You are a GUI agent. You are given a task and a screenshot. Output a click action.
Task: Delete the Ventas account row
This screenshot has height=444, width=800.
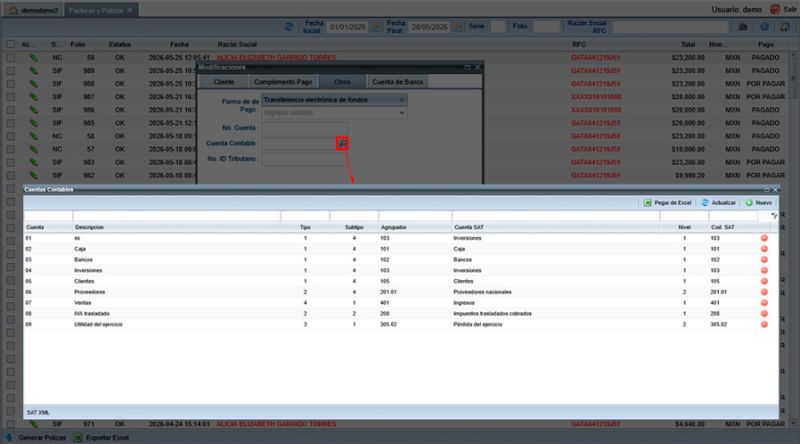[764, 303]
